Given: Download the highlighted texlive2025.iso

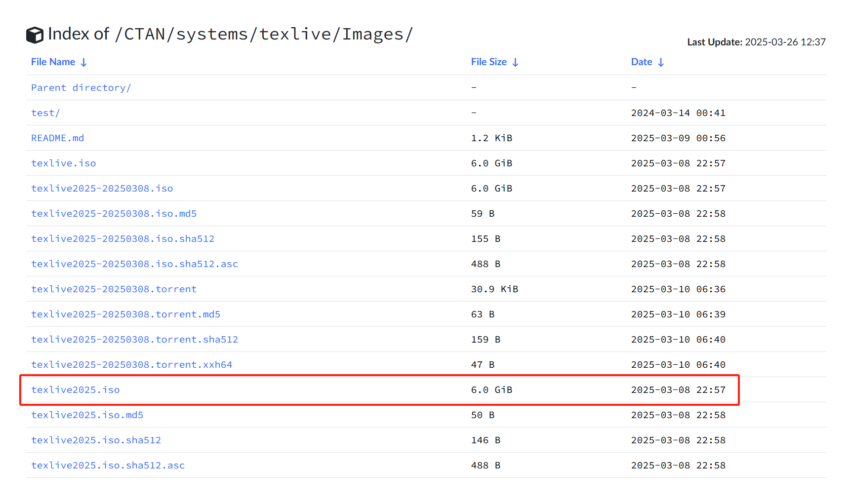Looking at the screenshot, I should 75,390.
